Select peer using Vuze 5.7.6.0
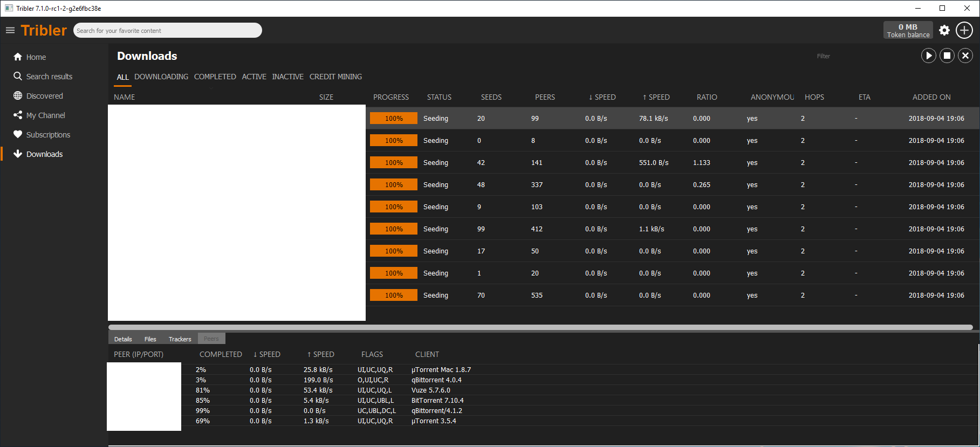980x447 pixels. pos(544,390)
